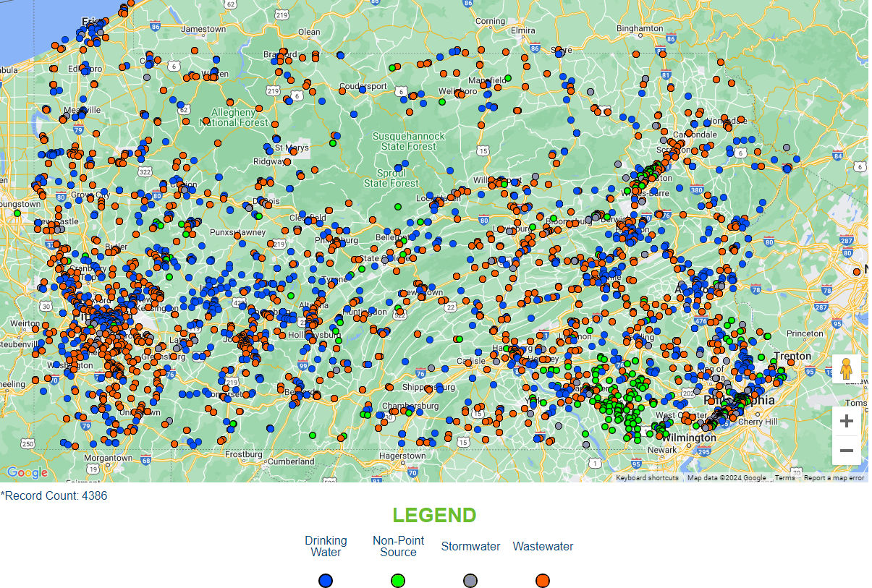
Task: Select the green marker below Sproul State Forest
Action: click(x=398, y=206)
